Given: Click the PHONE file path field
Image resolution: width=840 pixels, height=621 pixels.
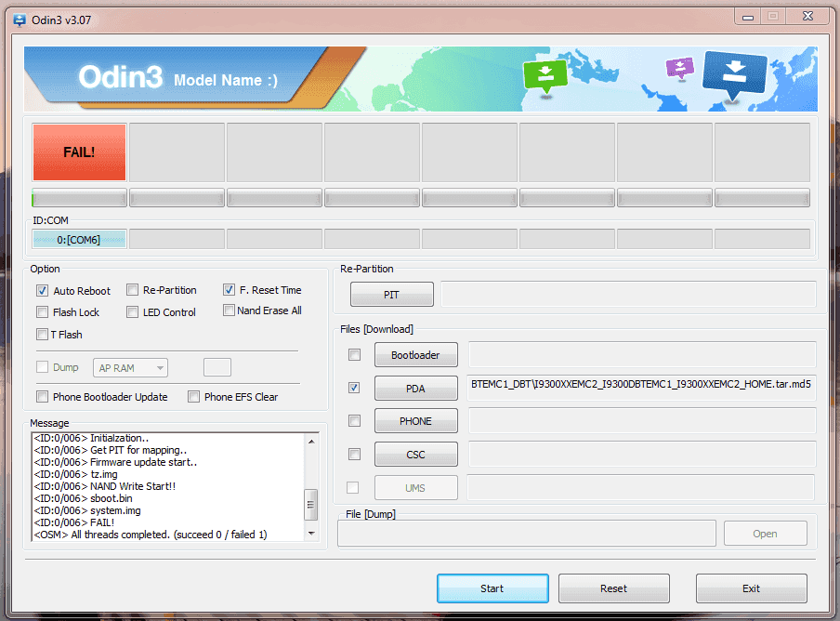Looking at the screenshot, I should (642, 420).
